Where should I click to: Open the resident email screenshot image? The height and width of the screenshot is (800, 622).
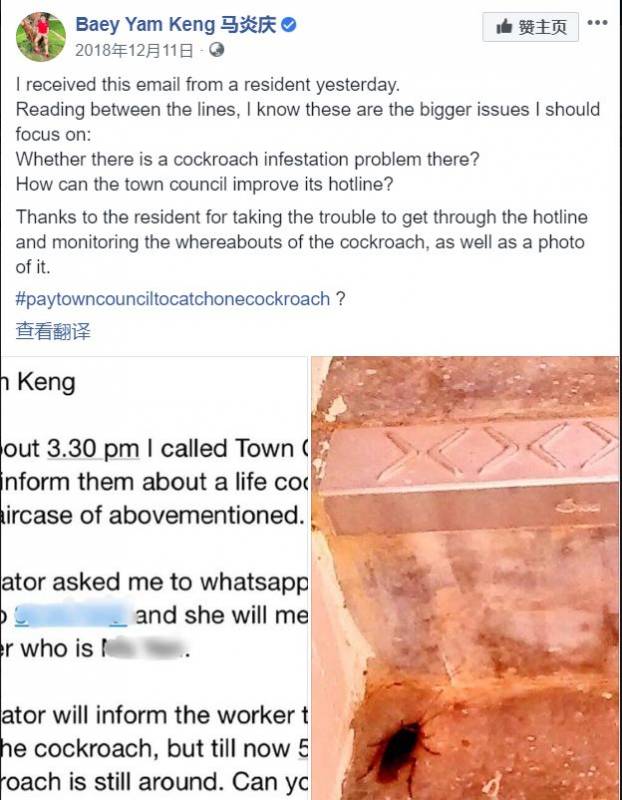155,578
